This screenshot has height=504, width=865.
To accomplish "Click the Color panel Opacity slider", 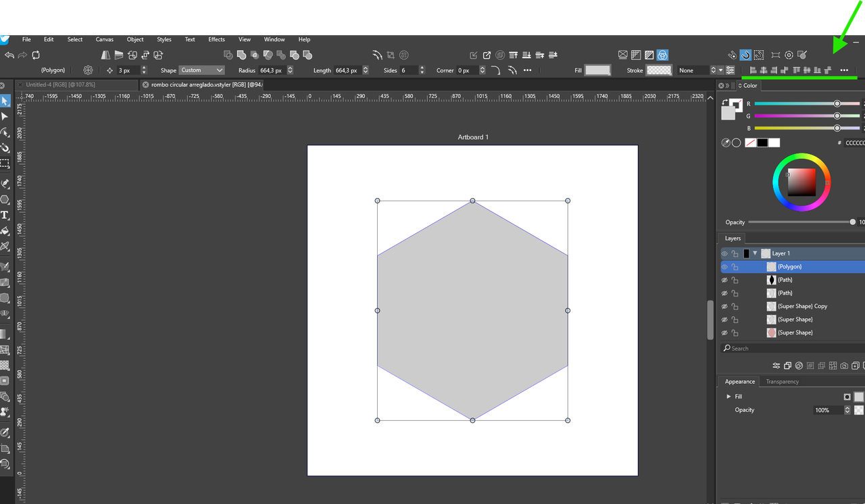I will [801, 222].
